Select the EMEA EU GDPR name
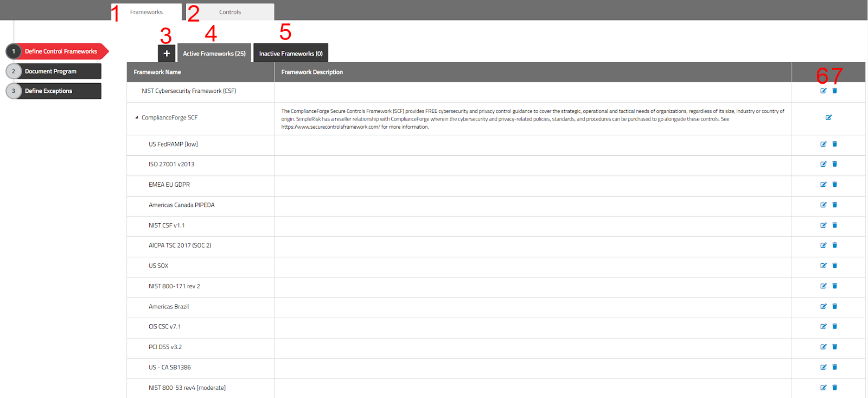This screenshot has height=398, width=868. click(x=169, y=185)
